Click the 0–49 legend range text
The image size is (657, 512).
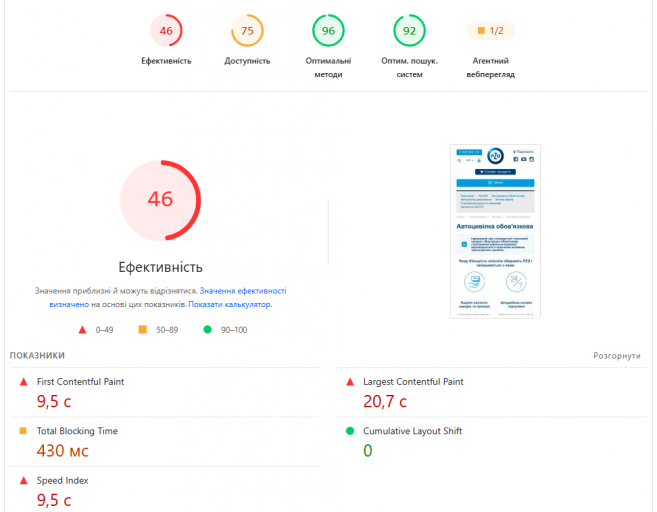104,330
